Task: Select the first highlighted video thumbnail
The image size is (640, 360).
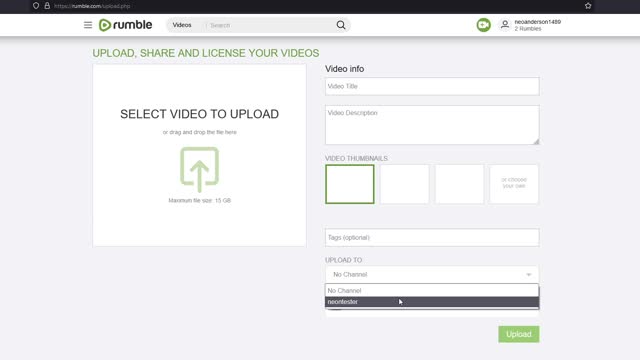Action: 350,184
